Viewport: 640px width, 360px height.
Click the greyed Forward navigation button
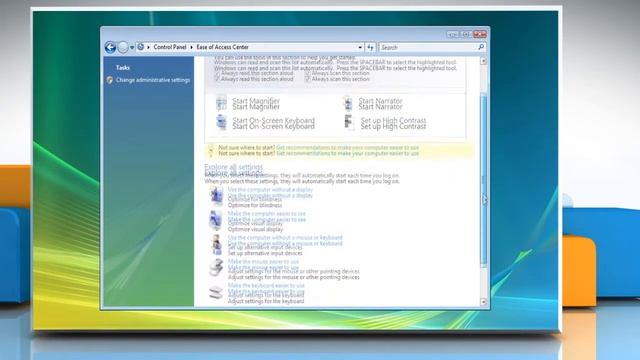[x=122, y=47]
